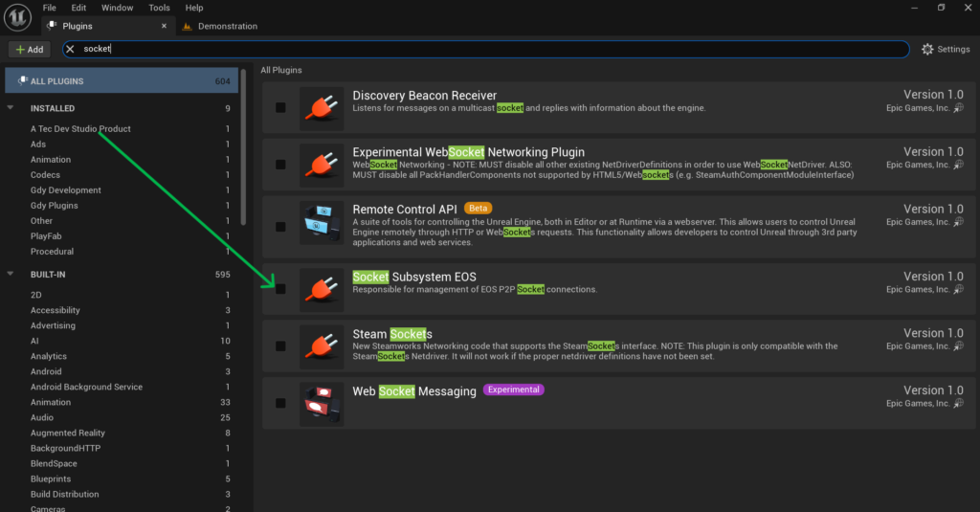Click the All Plugins category icon
This screenshot has height=512, width=980.
click(x=23, y=80)
